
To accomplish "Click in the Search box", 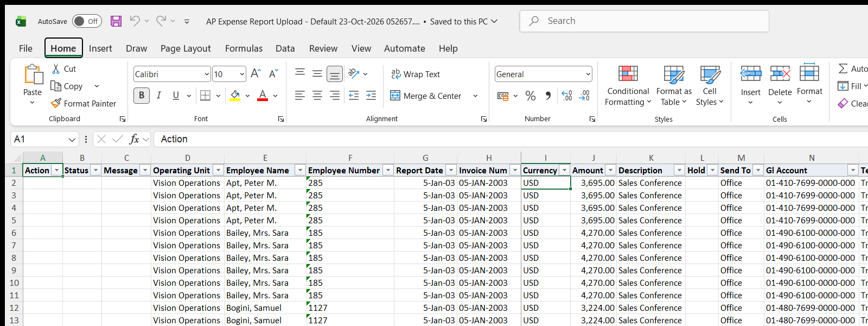I will tap(644, 21).
